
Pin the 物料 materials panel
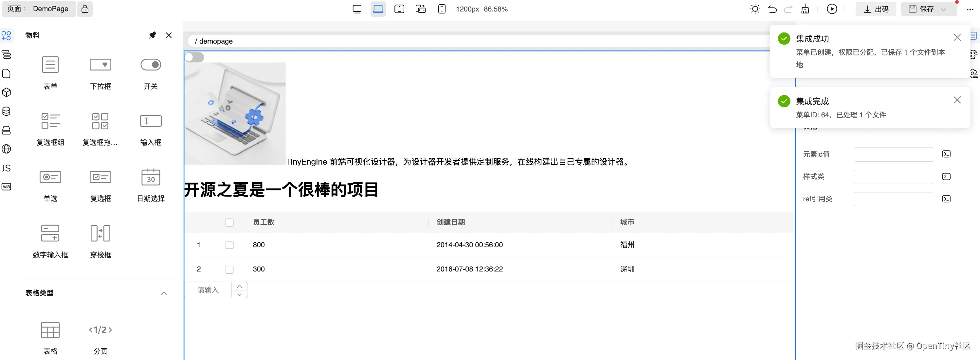tap(152, 35)
